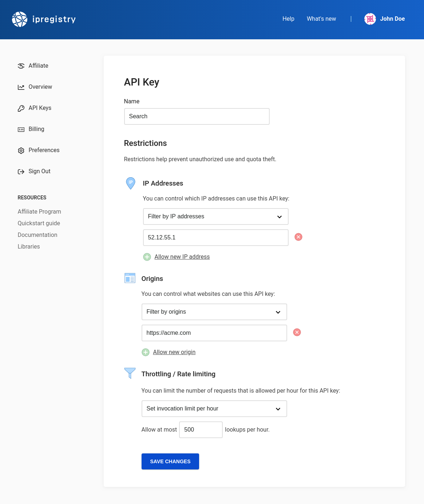
Task: Click the Sign Out arrow icon
Action: (x=21, y=171)
